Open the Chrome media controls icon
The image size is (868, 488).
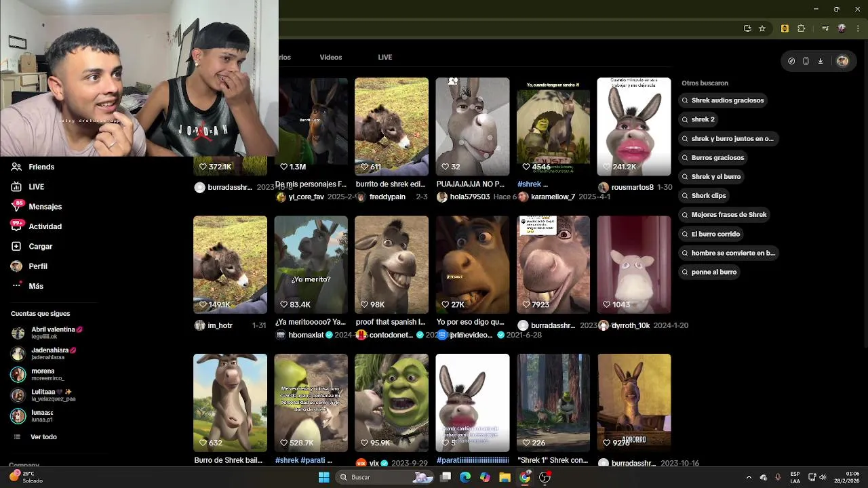pos(825,28)
